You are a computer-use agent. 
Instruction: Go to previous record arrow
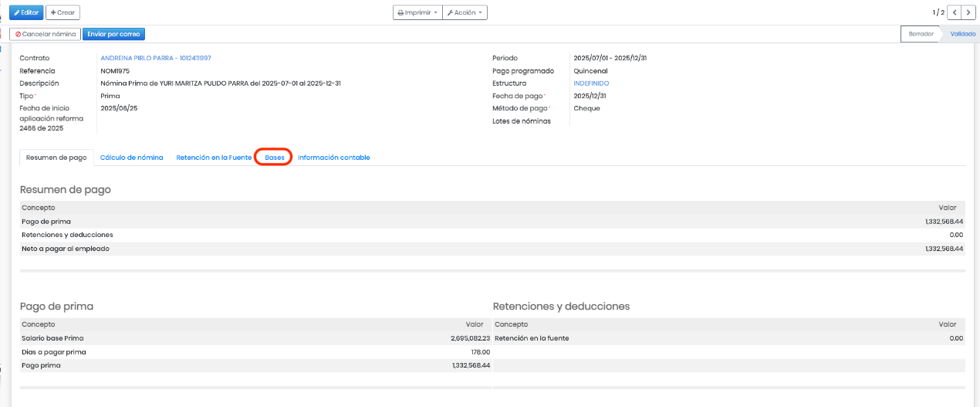tap(955, 12)
